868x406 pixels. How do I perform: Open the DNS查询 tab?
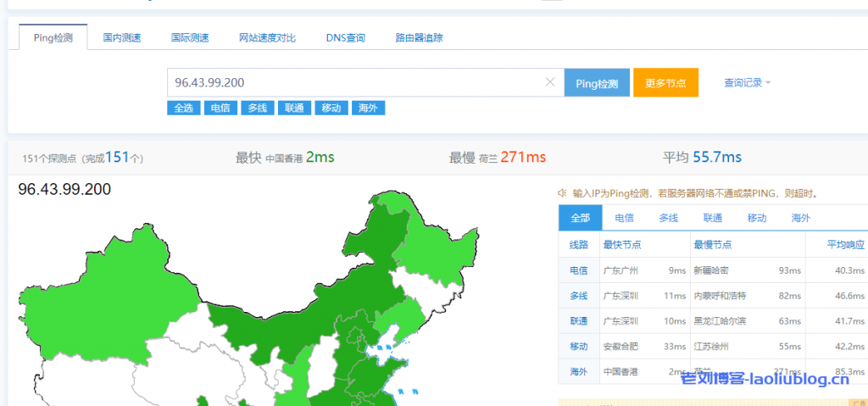click(x=345, y=38)
